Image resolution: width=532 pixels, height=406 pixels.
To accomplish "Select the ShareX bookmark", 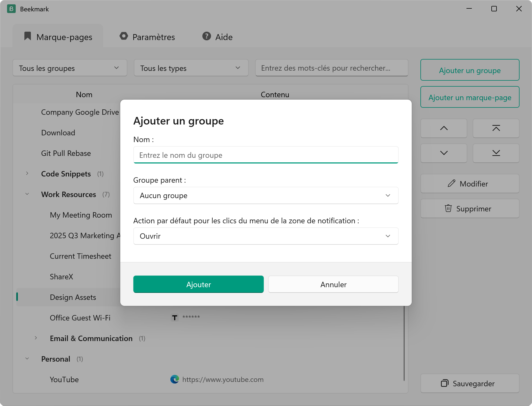I will click(61, 277).
